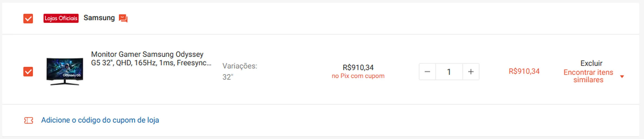Screen dimensions: 644x139
Task: Open Adicione o código do cupom de loja
Action: [100, 120]
